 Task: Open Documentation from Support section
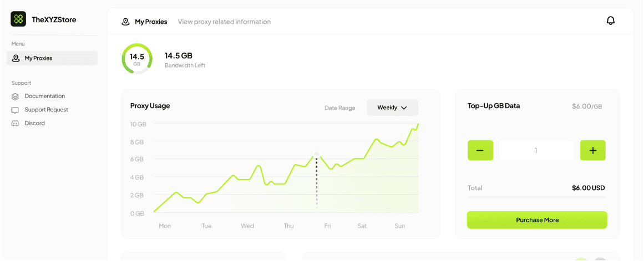pyautogui.click(x=44, y=96)
